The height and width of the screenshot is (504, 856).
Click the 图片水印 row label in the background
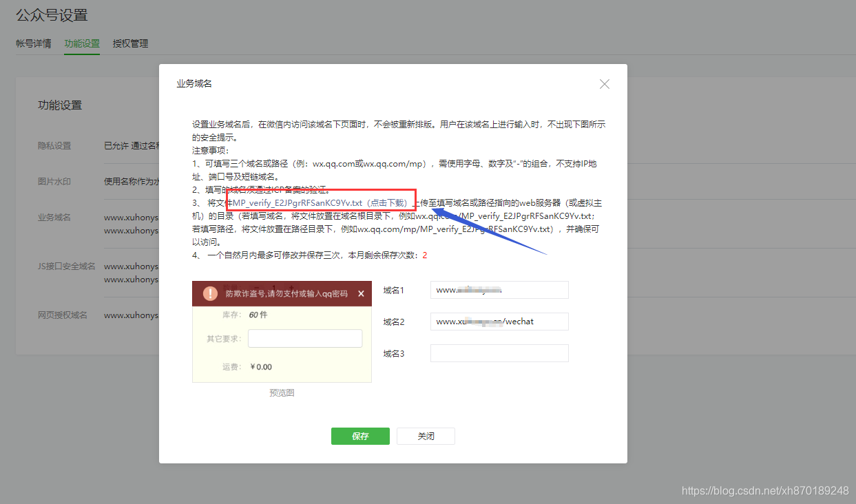coord(54,182)
